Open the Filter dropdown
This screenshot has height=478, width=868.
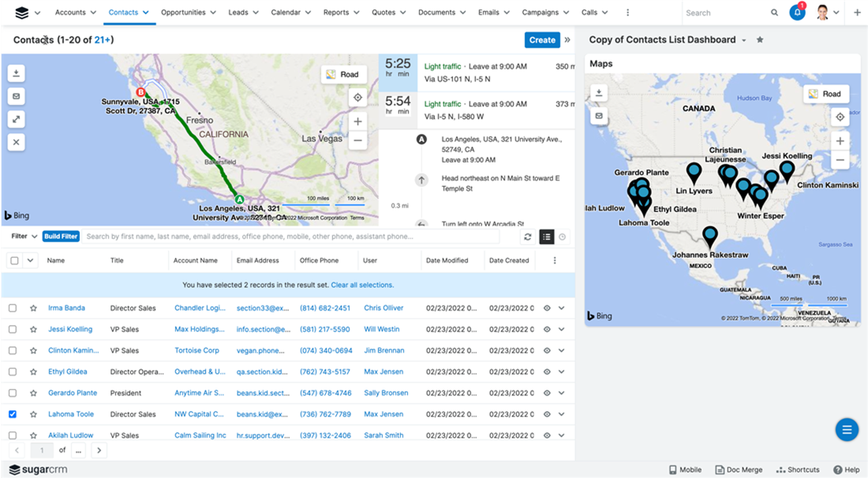[x=23, y=237]
